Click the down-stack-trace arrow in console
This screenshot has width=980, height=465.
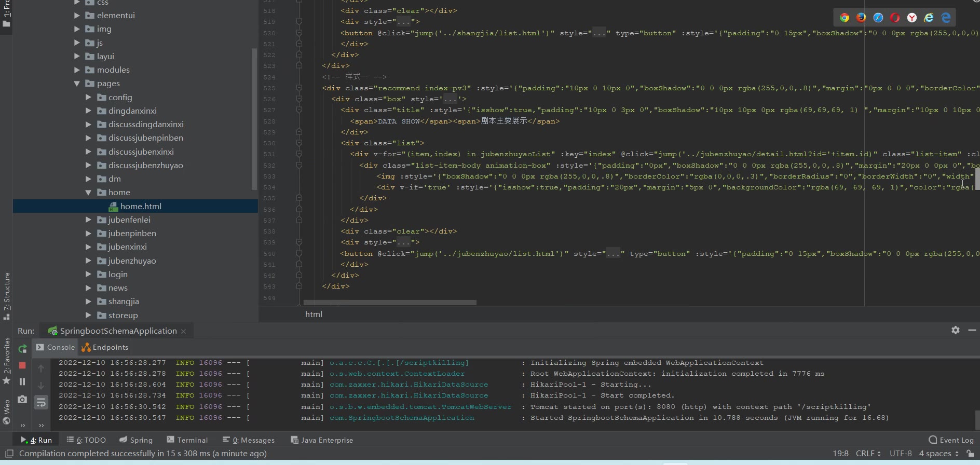click(41, 386)
